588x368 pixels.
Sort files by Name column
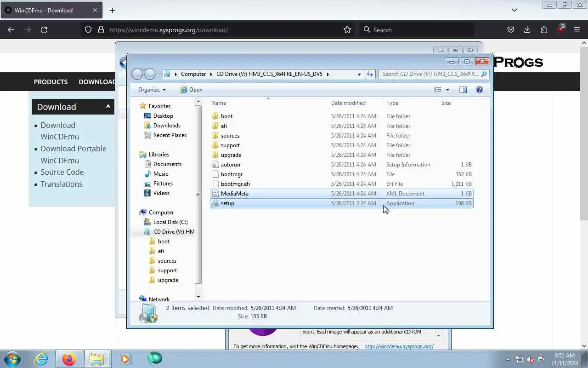269,103
